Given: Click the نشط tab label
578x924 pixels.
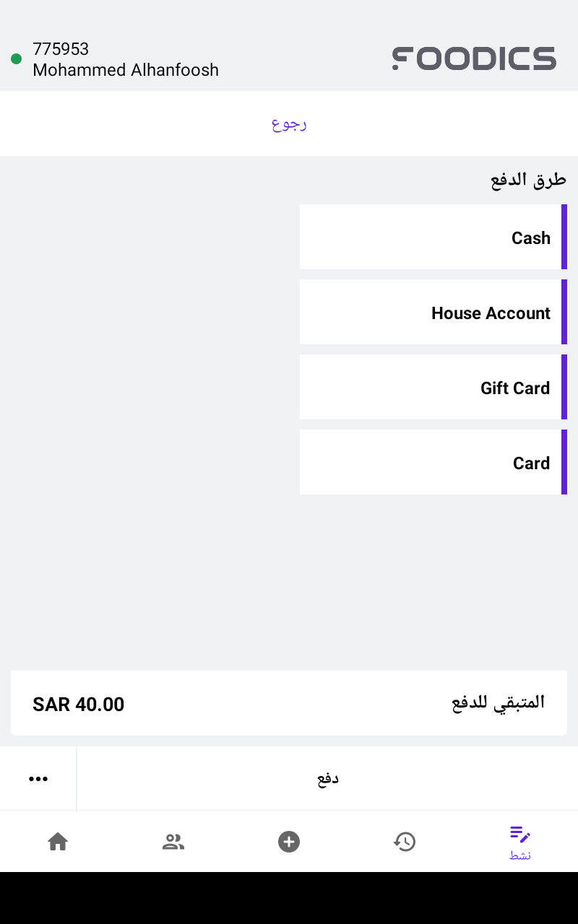Looking at the screenshot, I should coord(520,856).
